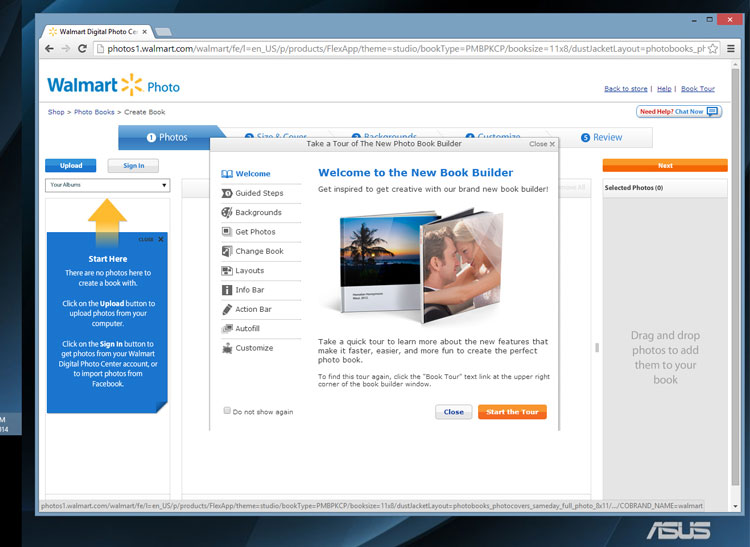This screenshot has height=547, width=750.
Task: Open the Backgrounds tour icon
Action: tap(227, 212)
